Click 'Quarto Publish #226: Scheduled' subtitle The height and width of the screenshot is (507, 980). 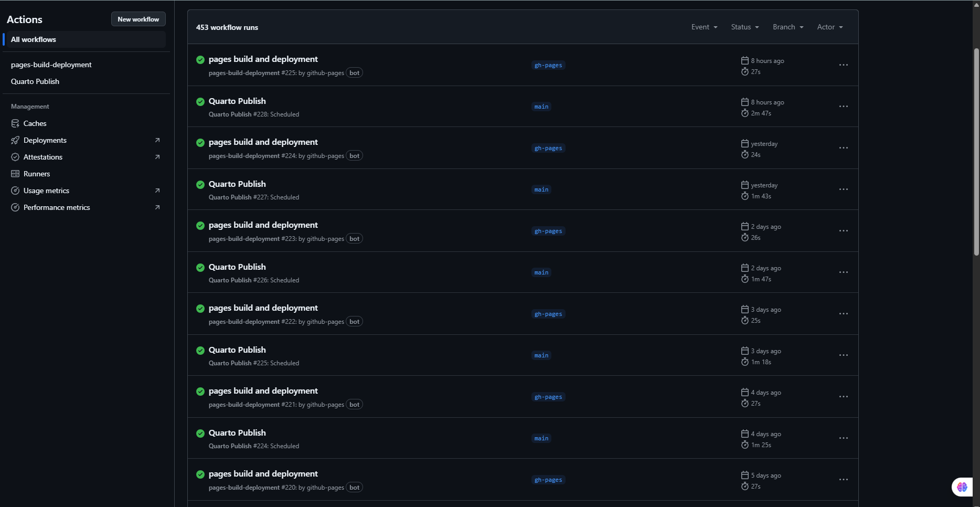coord(254,280)
